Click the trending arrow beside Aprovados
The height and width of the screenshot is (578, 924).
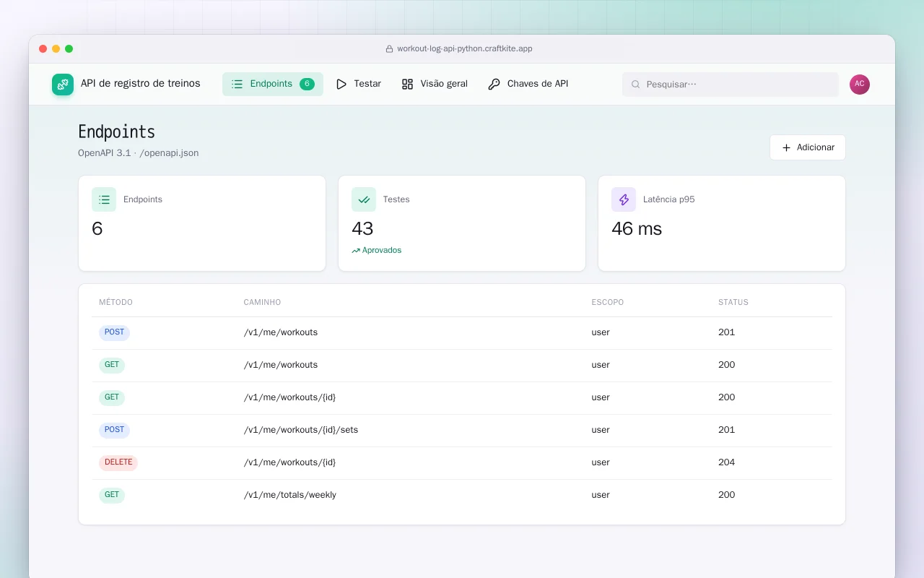point(356,251)
